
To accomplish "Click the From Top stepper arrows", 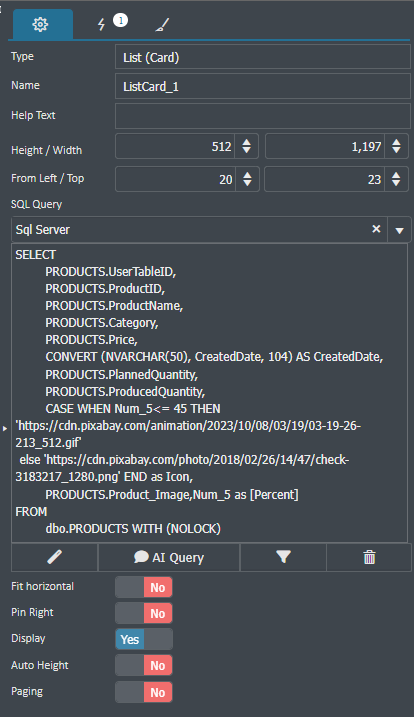I will click(x=396, y=179).
